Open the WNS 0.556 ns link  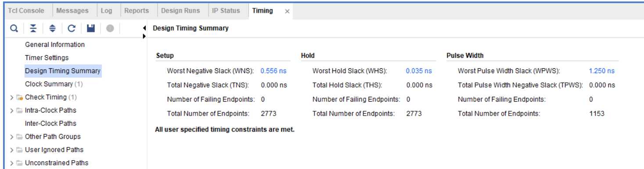(273, 71)
